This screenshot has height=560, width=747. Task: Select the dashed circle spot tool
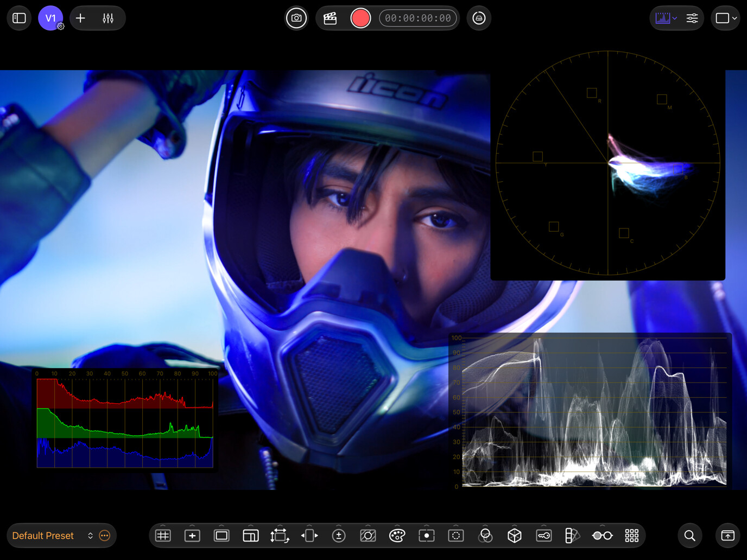pyautogui.click(x=456, y=536)
